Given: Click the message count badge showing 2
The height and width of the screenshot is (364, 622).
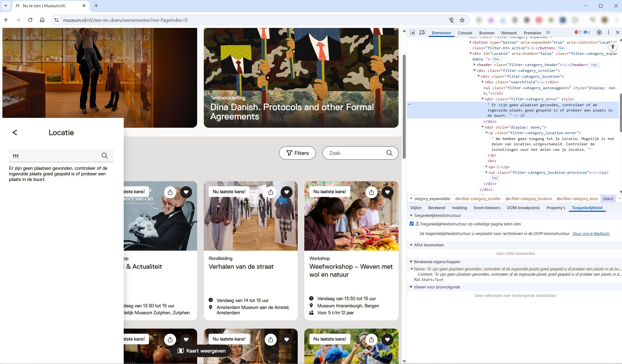Looking at the screenshot, I should tap(587, 32).
